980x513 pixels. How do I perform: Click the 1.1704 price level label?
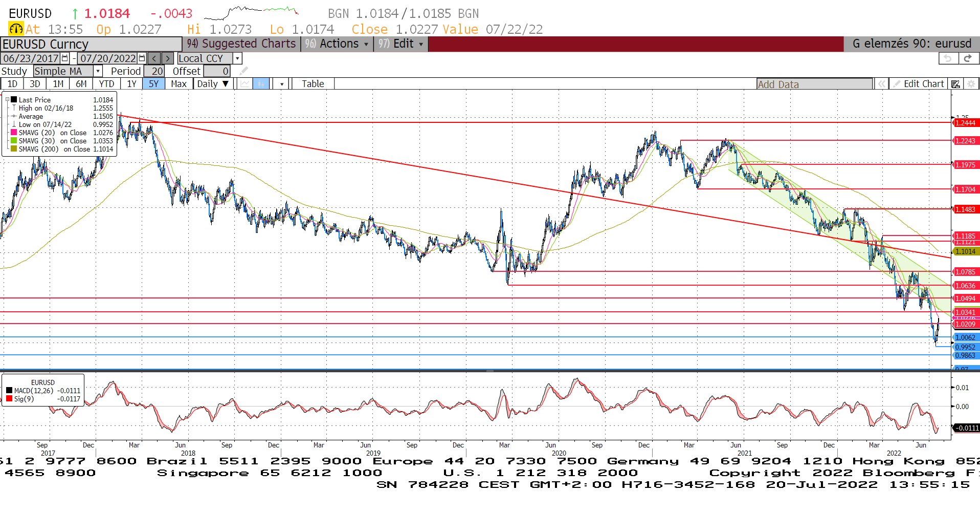pos(966,189)
